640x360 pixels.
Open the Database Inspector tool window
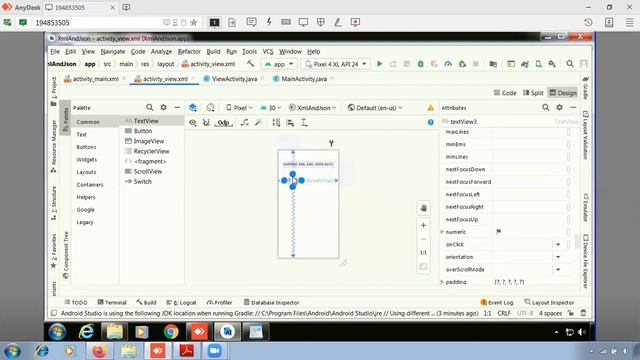tap(271, 302)
